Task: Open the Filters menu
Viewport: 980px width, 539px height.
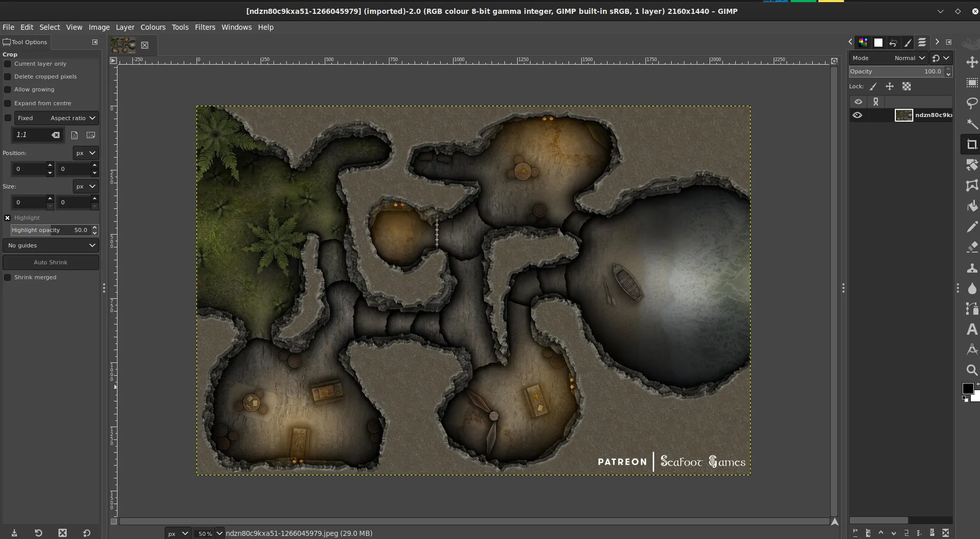Action: 205,27
